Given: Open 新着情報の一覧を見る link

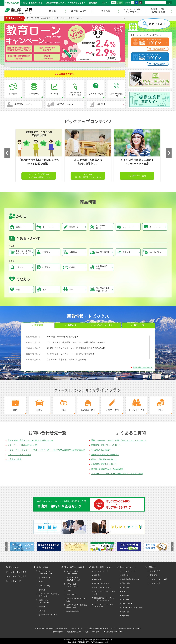Looking at the screenshot, I should pyautogui.click(x=143, y=367).
